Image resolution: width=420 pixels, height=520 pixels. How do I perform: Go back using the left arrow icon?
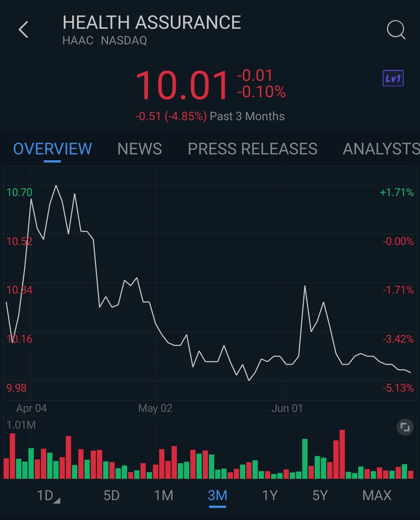(x=24, y=30)
